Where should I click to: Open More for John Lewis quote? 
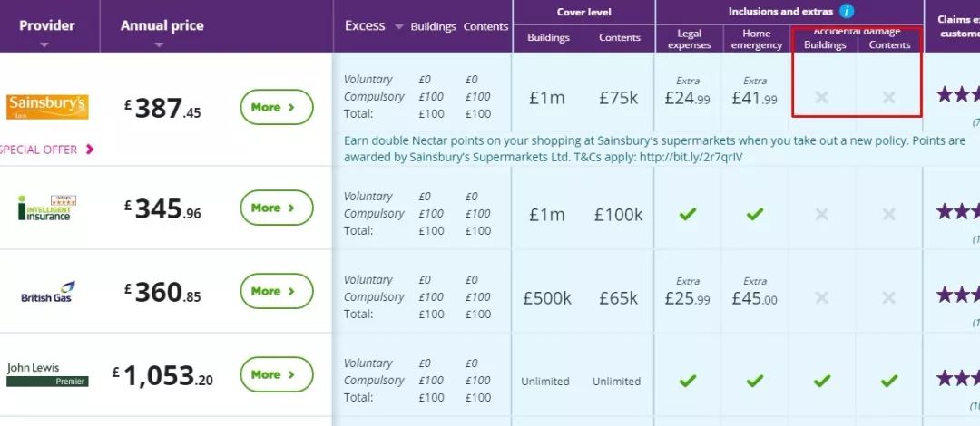click(276, 374)
